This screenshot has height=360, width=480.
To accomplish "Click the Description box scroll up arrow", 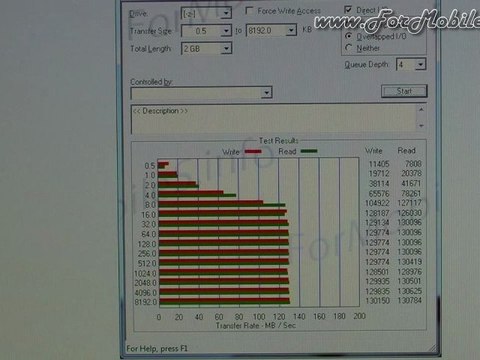I will pyautogui.click(x=421, y=110).
